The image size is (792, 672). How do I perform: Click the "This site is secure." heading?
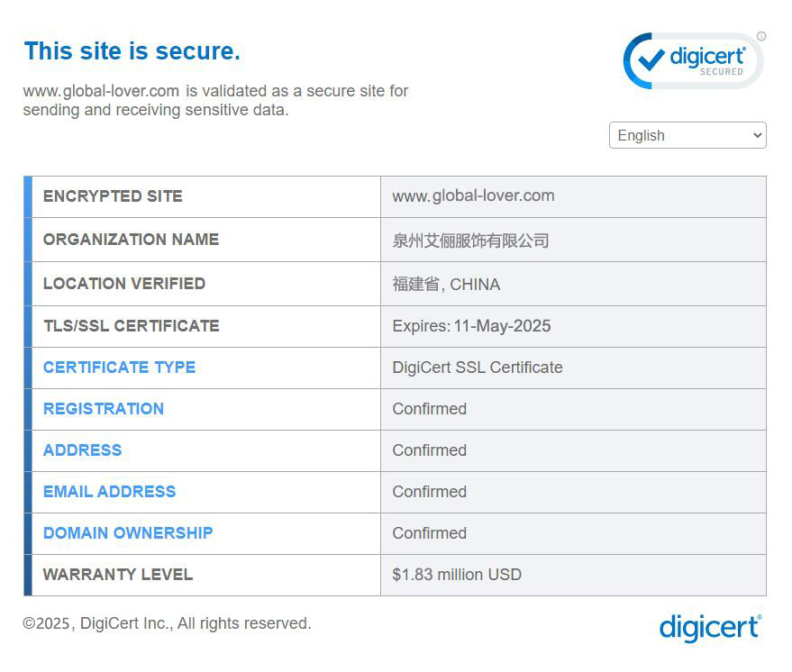pyautogui.click(x=132, y=51)
